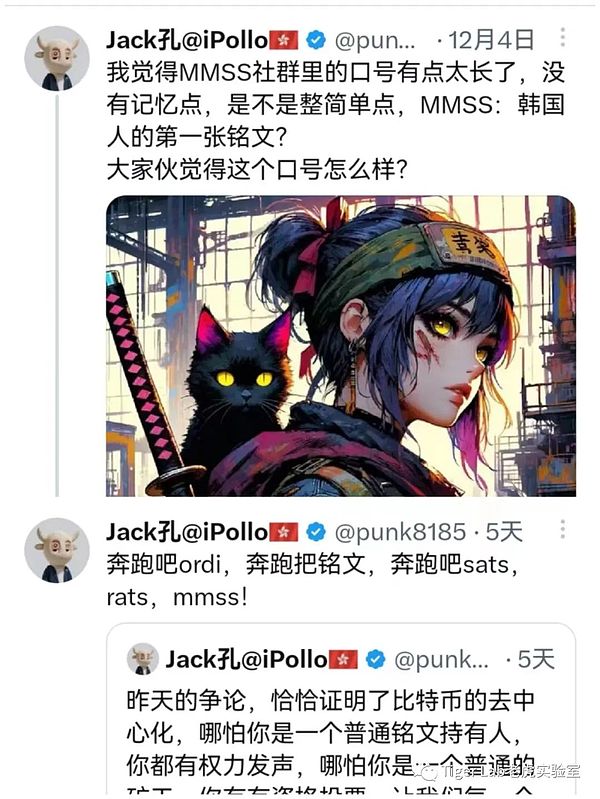The height and width of the screenshot is (799, 600).
Task: Open the first tweet's profile avatar
Action: click(57, 58)
